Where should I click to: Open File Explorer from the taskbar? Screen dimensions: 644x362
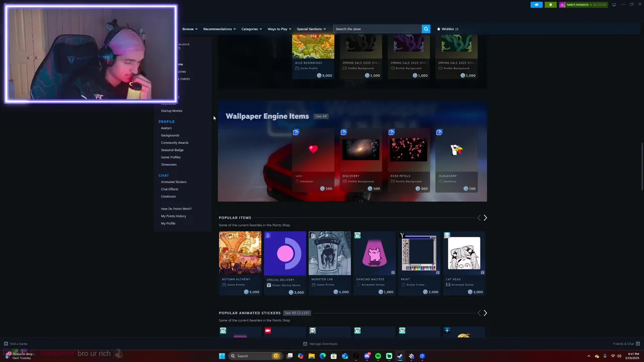pos(311,356)
